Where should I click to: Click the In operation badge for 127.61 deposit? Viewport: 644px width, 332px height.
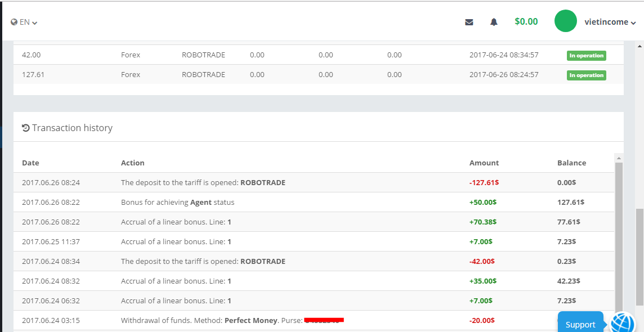tap(586, 75)
